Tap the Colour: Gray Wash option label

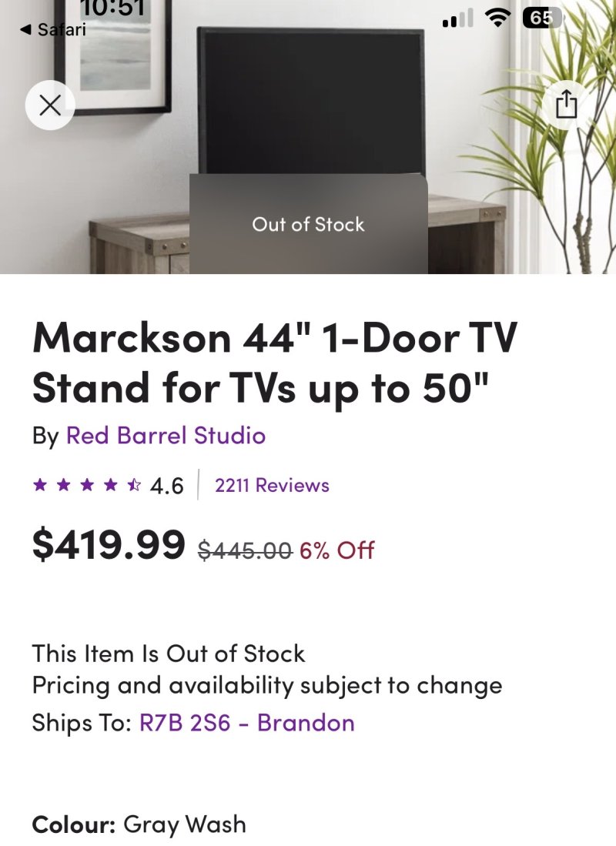(x=139, y=824)
